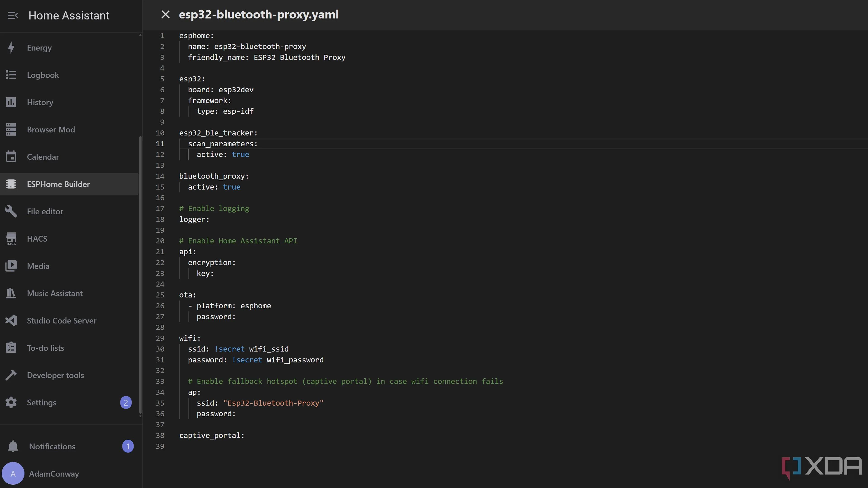Click 'bluetooth_proxy:' line
The height and width of the screenshot is (488, 868).
tap(214, 176)
